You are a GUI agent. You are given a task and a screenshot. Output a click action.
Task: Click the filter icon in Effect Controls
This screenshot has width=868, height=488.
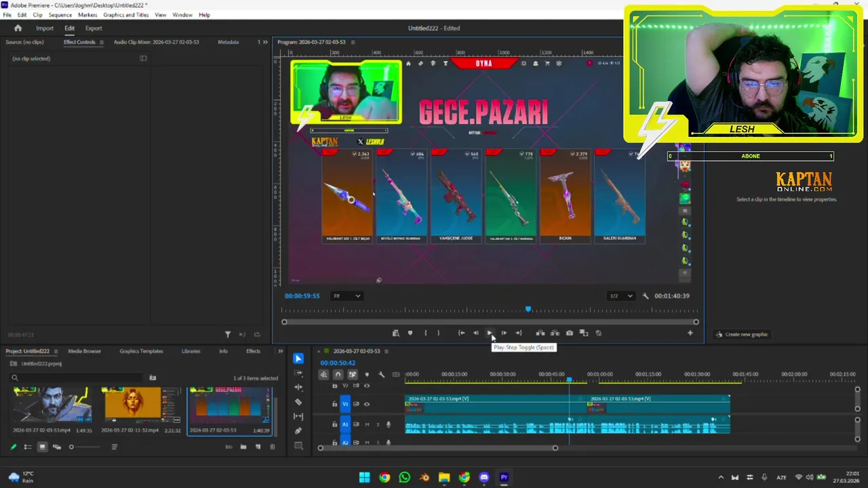[228, 334]
